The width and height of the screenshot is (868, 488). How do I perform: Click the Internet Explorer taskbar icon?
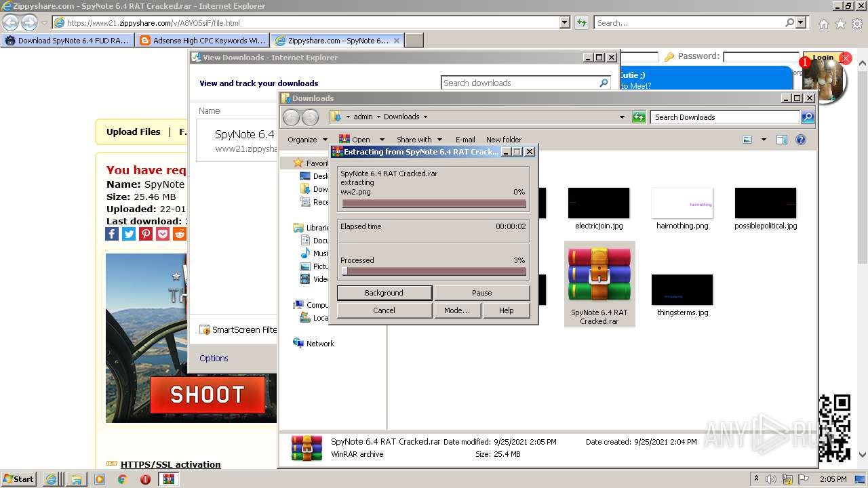tap(51, 479)
